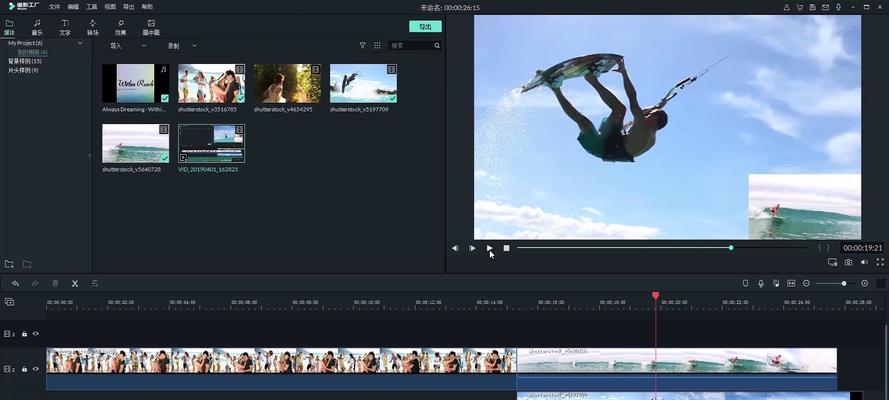889x400 pixels.
Task: Add a new media folder
Action: tap(9, 264)
